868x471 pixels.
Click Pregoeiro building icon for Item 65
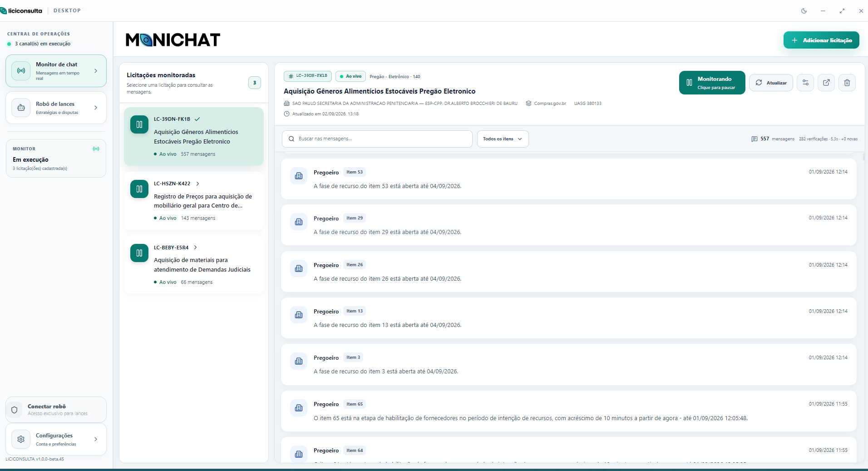pyautogui.click(x=299, y=408)
